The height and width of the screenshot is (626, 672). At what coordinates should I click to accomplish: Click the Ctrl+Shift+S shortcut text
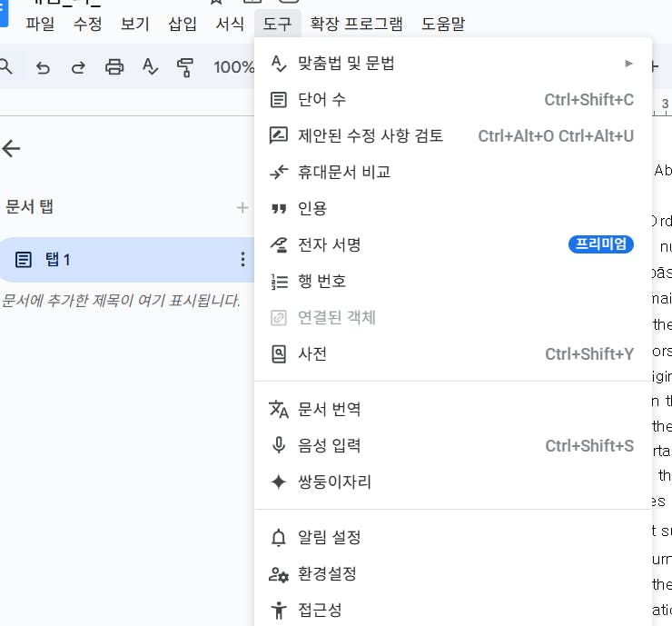click(589, 446)
